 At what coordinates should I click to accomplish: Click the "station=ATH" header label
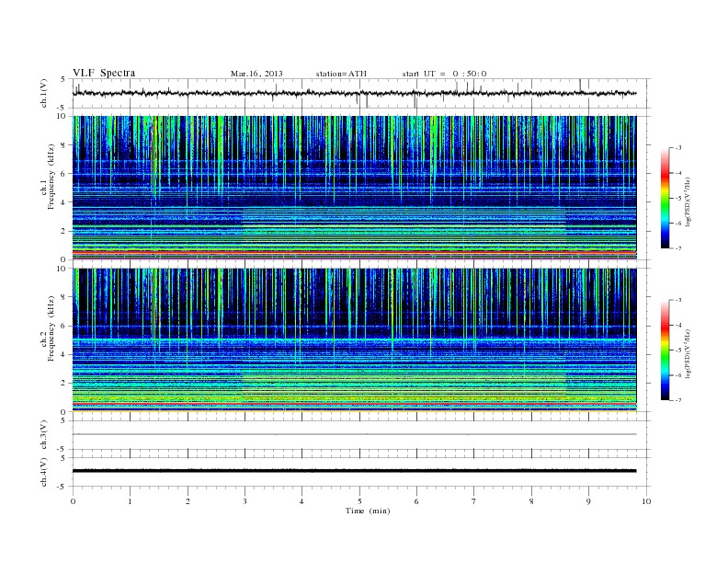point(341,74)
